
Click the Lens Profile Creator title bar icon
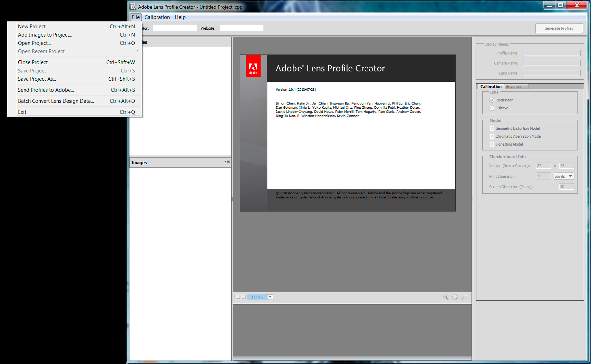click(x=133, y=7)
